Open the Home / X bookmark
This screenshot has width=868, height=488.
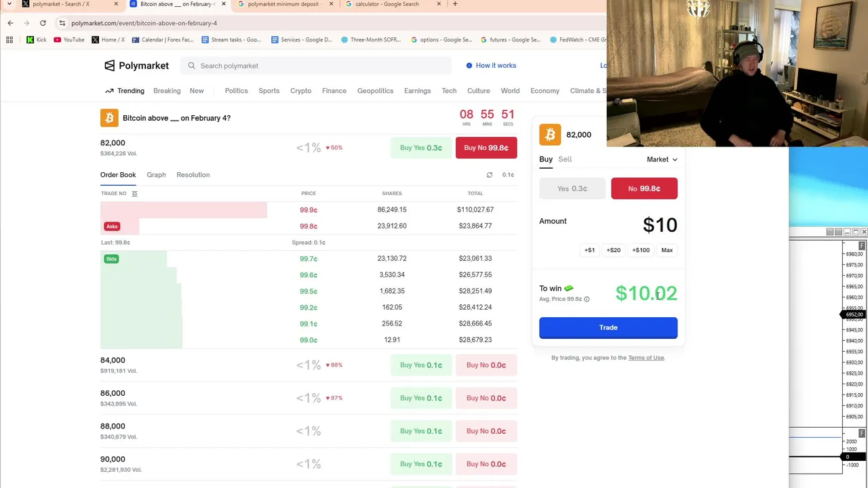[108, 40]
